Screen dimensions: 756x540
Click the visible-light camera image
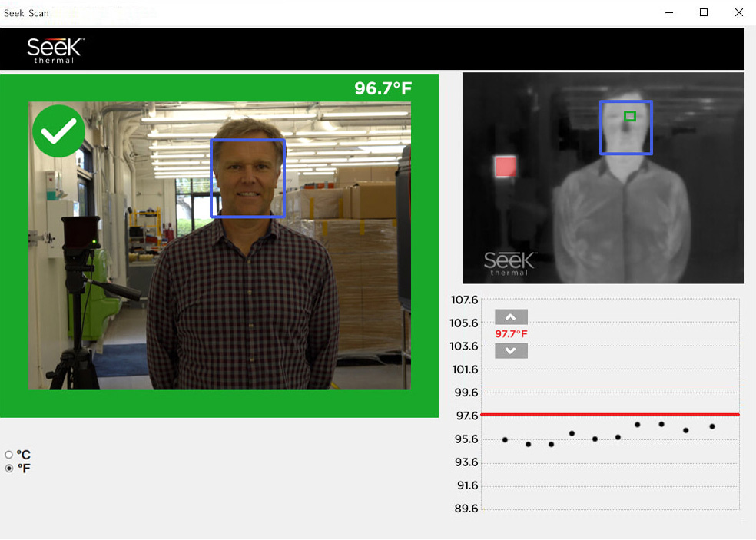coord(220,245)
